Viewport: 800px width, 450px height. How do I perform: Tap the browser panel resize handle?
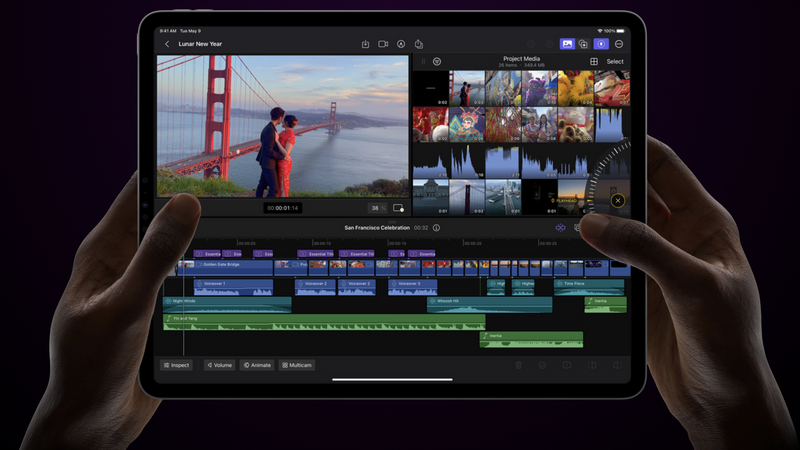coord(423,62)
